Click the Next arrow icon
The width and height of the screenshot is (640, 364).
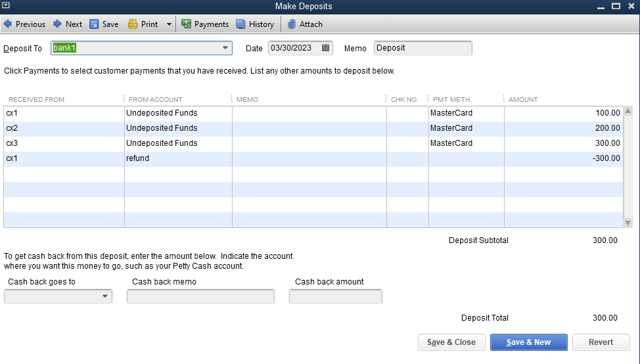58,24
